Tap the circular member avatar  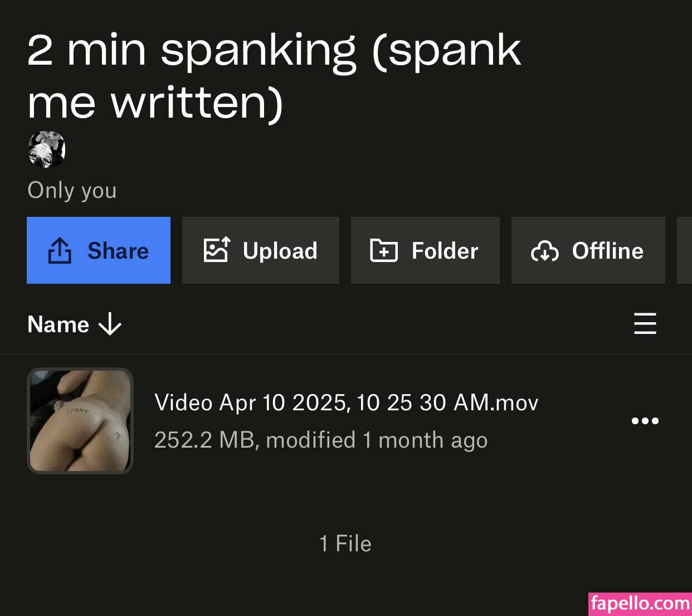click(x=47, y=149)
